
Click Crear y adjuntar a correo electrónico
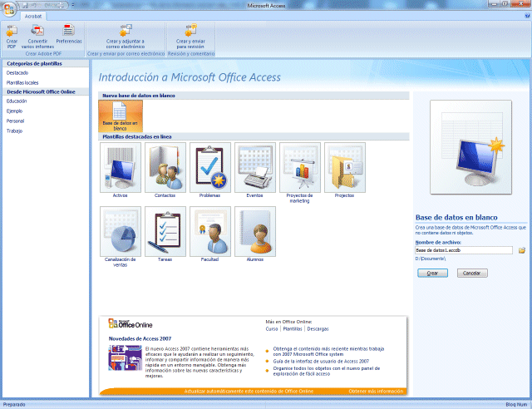point(126,37)
